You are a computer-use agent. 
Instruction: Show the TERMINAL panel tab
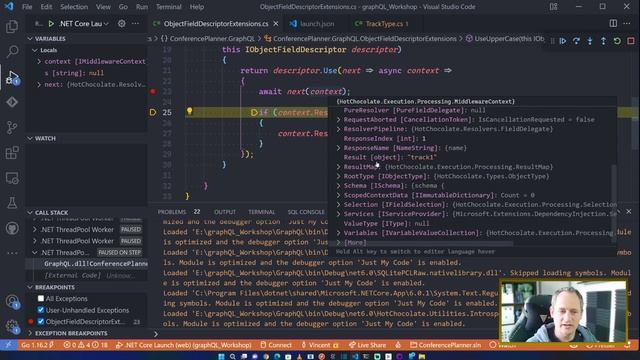coord(261,211)
